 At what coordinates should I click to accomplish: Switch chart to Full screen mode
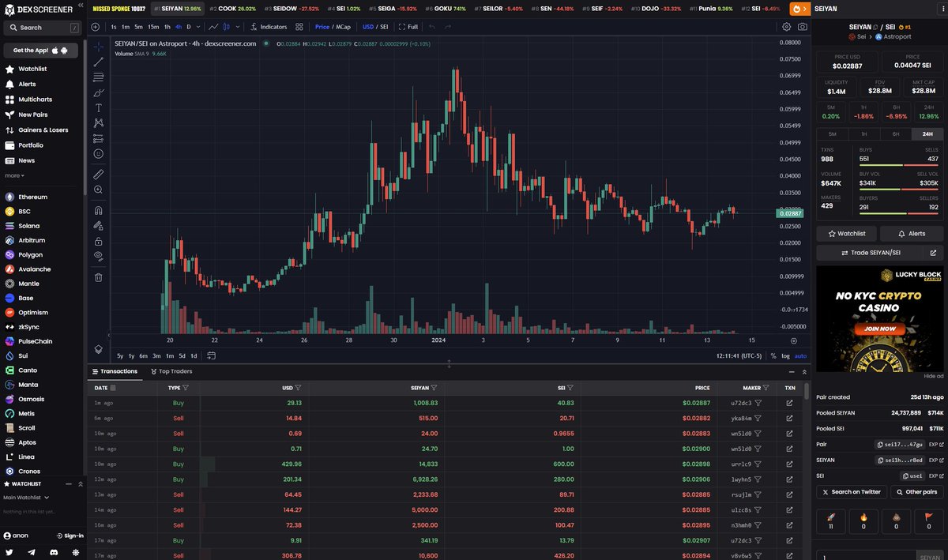pyautogui.click(x=408, y=27)
